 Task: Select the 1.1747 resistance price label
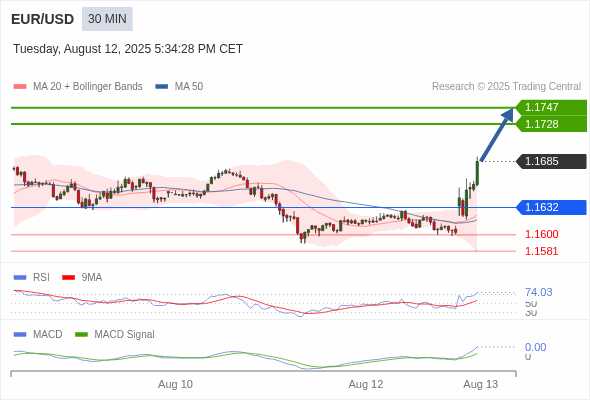pyautogui.click(x=551, y=107)
